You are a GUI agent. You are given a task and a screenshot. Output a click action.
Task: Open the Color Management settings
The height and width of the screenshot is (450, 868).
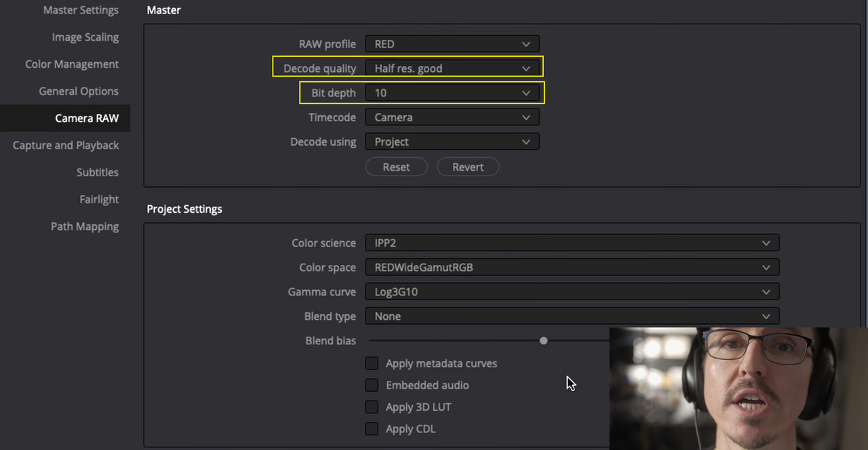pyautogui.click(x=72, y=64)
